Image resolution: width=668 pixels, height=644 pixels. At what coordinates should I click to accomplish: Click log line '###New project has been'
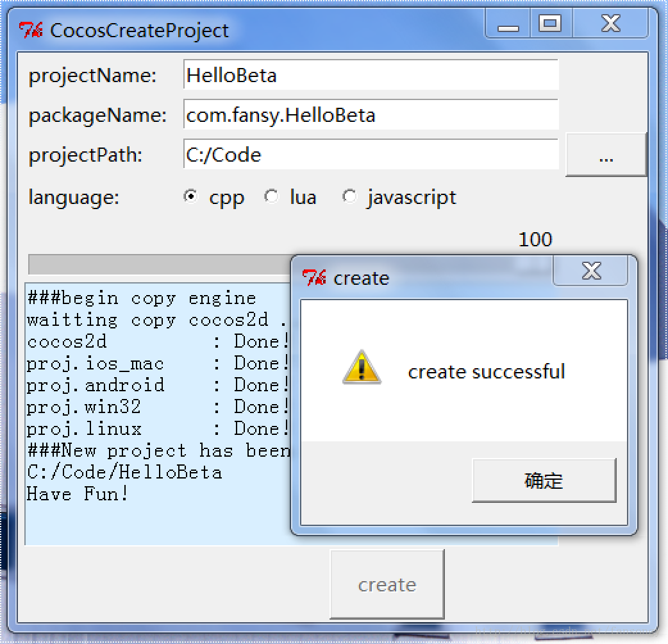tap(158, 450)
